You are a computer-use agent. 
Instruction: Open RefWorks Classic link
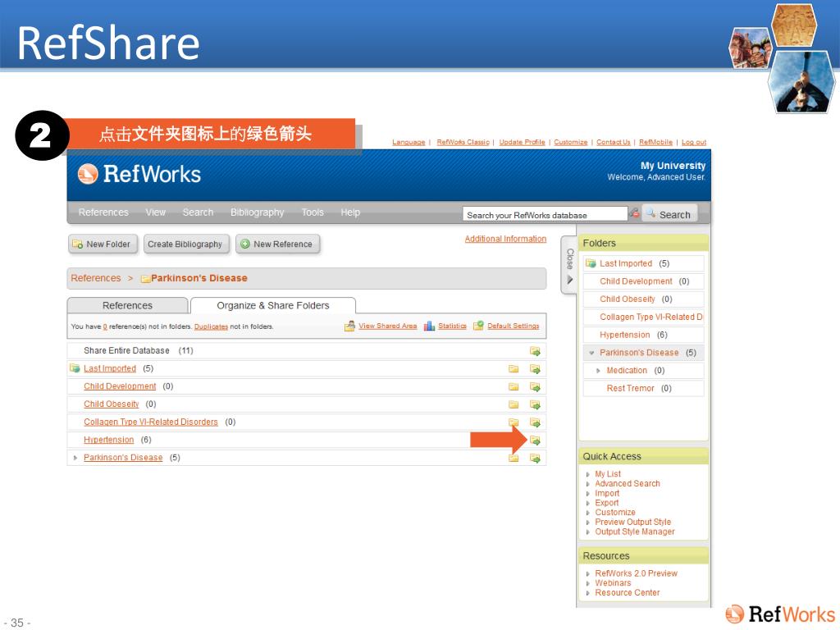[463, 142]
